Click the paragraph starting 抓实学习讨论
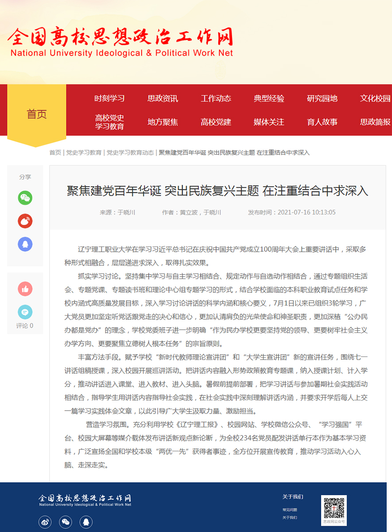392x532 pixels. point(217,310)
